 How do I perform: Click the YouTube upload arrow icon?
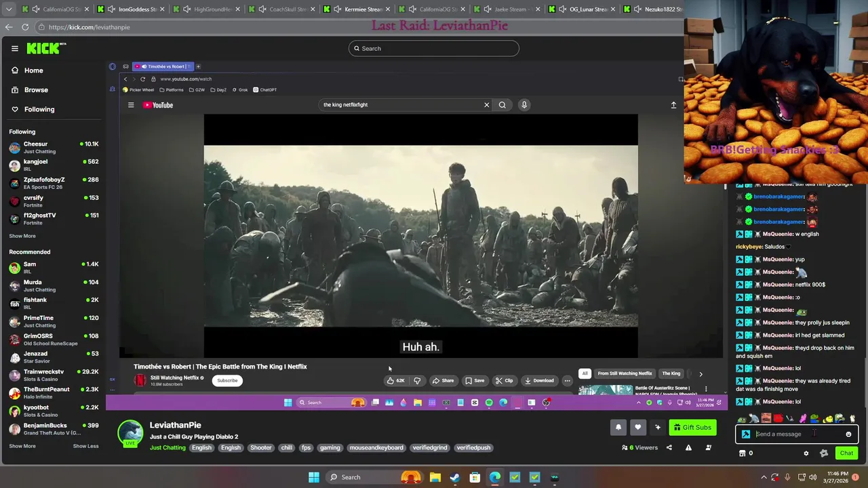(x=673, y=105)
